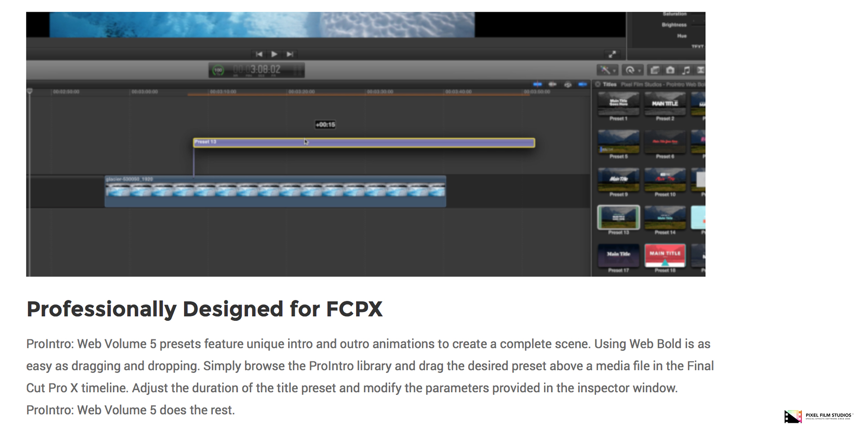Toggle video skimming in the timeline
The image size is (868, 443).
[x=537, y=84]
